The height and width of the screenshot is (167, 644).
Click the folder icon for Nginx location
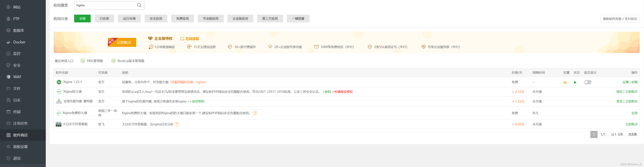click(x=565, y=82)
